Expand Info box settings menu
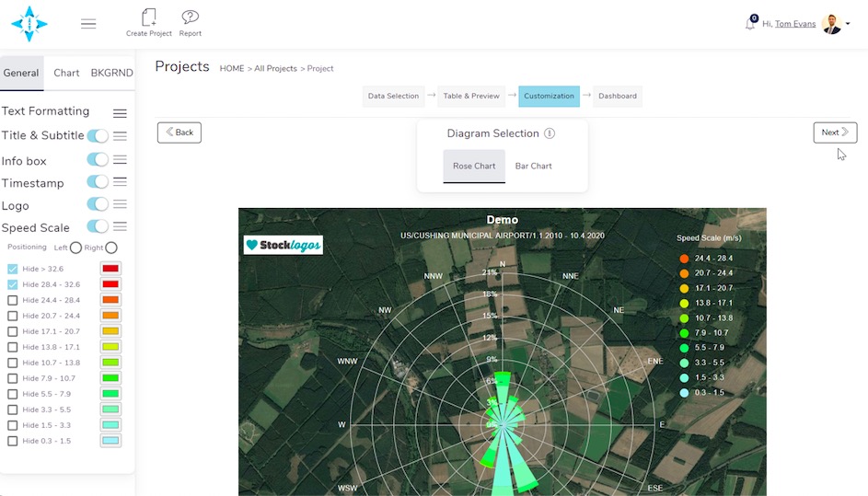Screen dimensions: 868x496 tap(121, 159)
